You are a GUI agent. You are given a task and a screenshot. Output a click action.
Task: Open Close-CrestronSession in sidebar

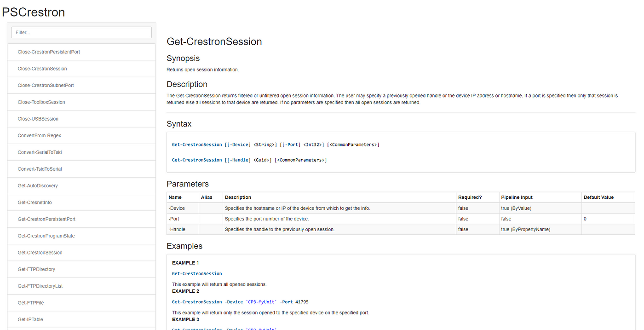point(81,69)
